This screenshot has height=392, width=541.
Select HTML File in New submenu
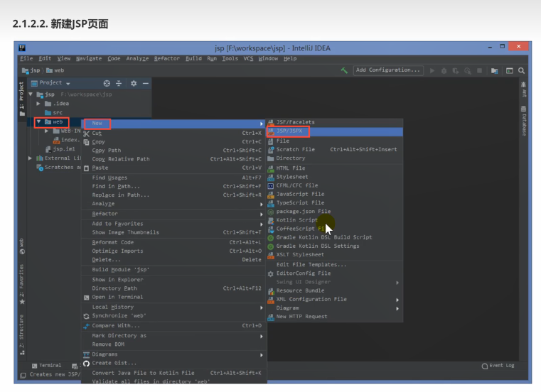(x=335, y=168)
